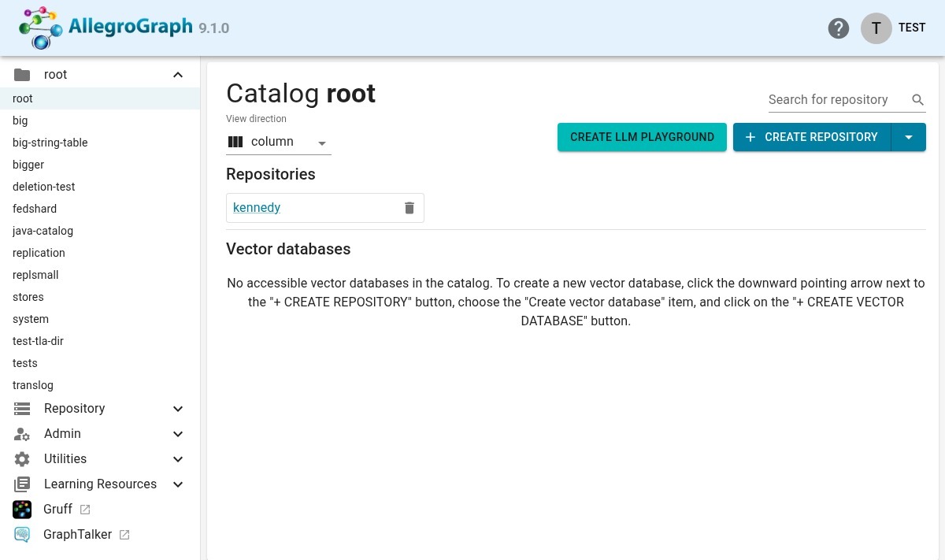Image resolution: width=945 pixels, height=560 pixels.
Task: Open the GraphTalker link
Action: [78, 535]
